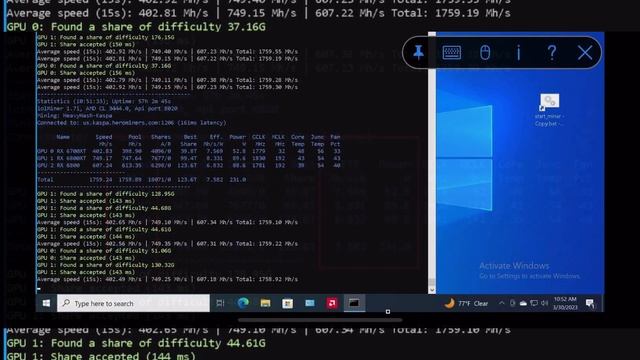The image size is (640, 360).
Task: Open help with the question mark icon
Action: pos(551,53)
